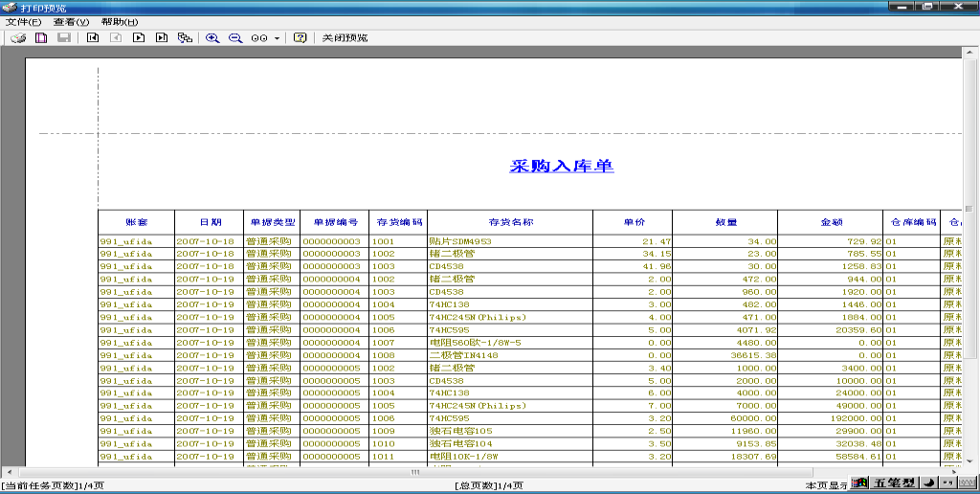Click the 五笔型 input method button
Screen dimensions: 980x494
pyautogui.click(x=894, y=483)
